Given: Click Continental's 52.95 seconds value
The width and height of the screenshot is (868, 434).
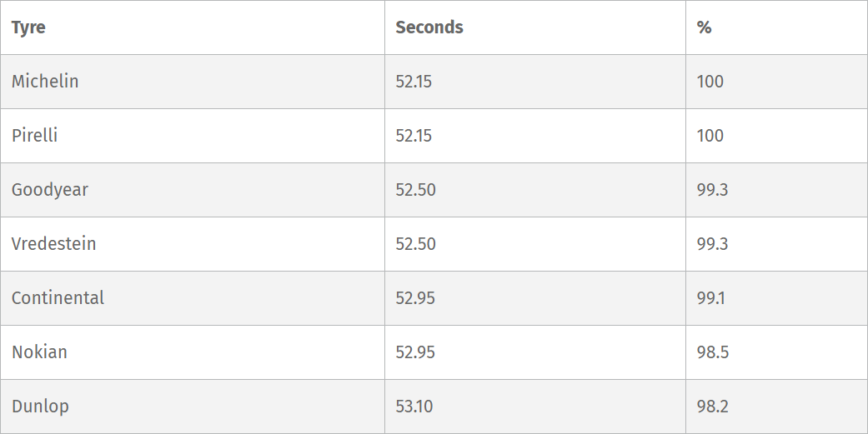Looking at the screenshot, I should (415, 298).
